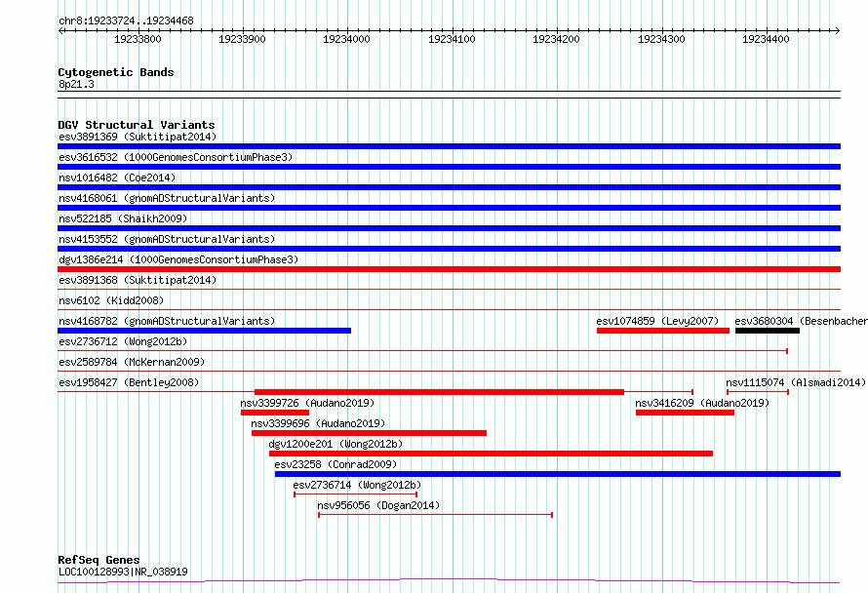
Task: Click the nsv1115074 red interval line
Action: (758, 392)
